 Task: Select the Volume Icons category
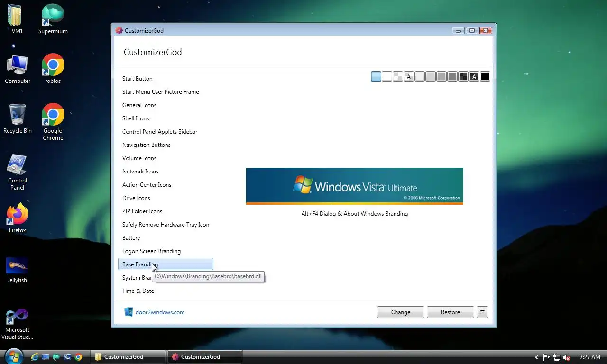pos(166,158)
